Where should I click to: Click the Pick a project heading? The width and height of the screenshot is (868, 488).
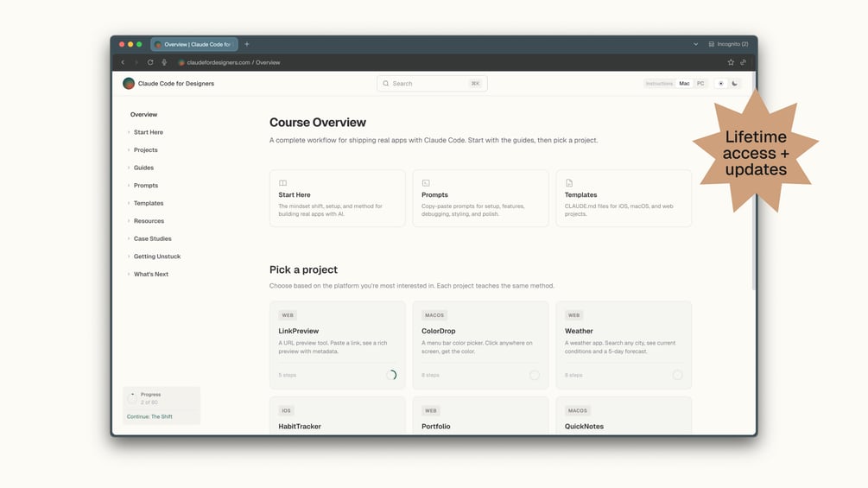(303, 269)
